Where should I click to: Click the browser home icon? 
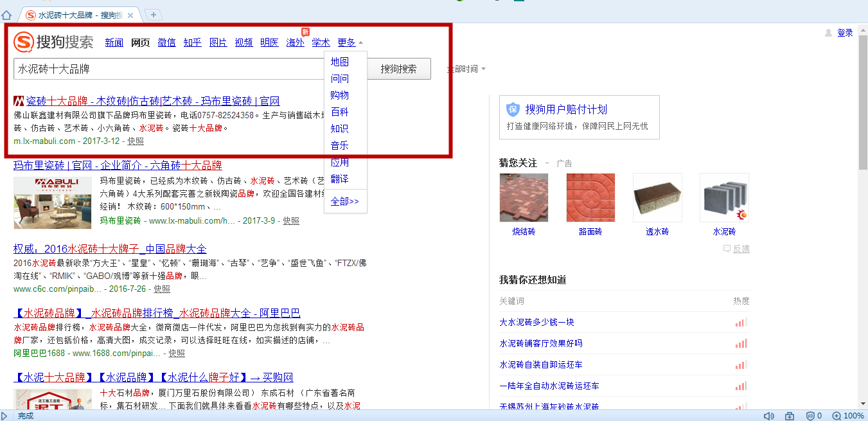pos(6,15)
